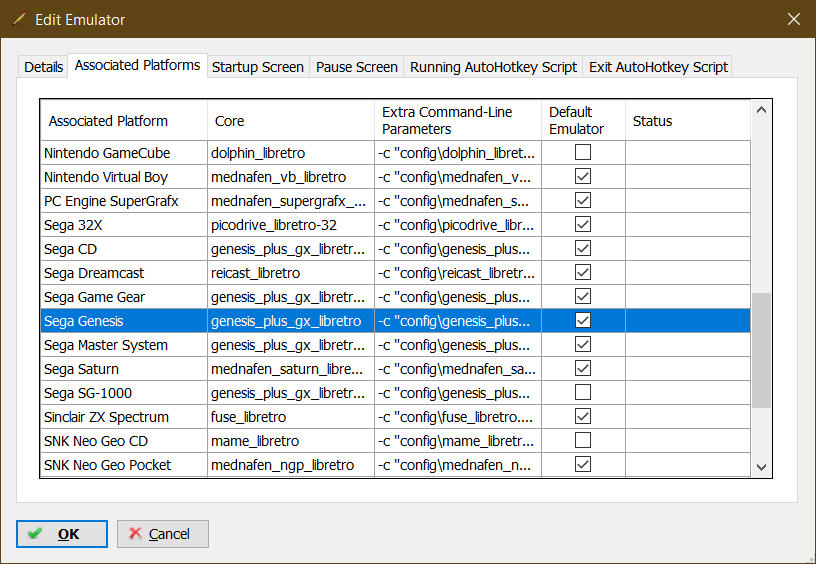
Task: Select the SNK Neo Geo Pocket platform cell
Action: pyautogui.click(x=124, y=465)
